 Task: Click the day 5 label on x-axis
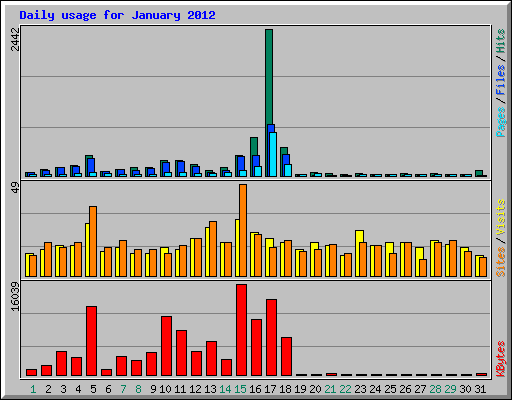point(93,389)
